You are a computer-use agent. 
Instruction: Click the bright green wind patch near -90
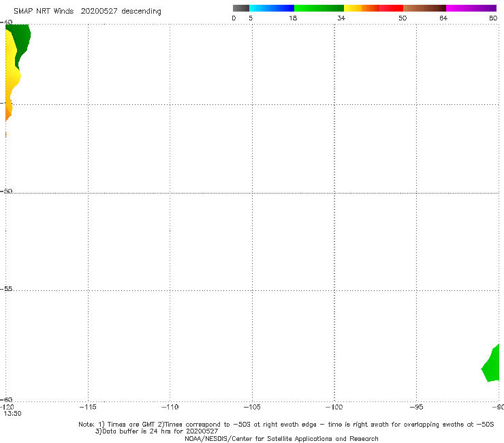pyautogui.click(x=492, y=365)
